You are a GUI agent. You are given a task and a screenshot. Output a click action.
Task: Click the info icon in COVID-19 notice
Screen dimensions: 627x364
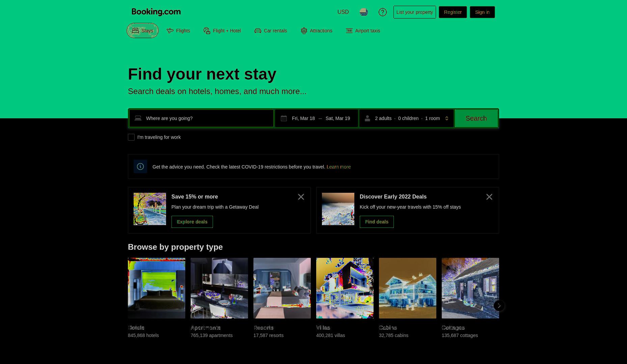[140, 166]
